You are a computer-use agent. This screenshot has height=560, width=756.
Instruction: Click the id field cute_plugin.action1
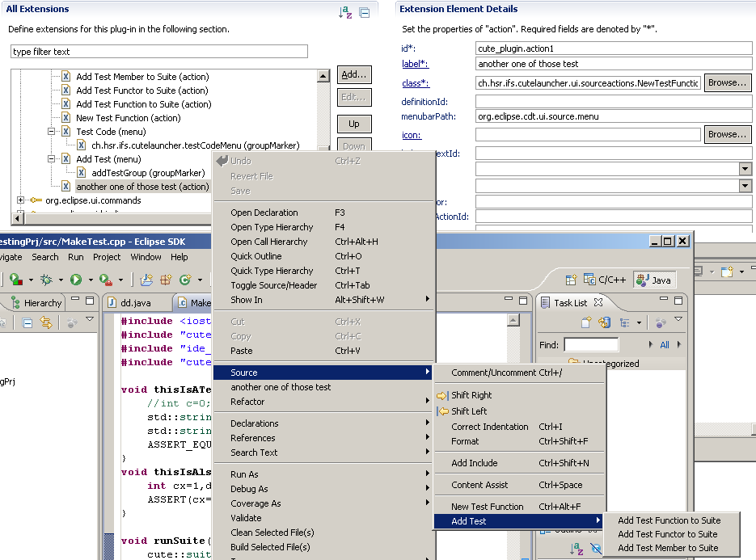point(613,48)
